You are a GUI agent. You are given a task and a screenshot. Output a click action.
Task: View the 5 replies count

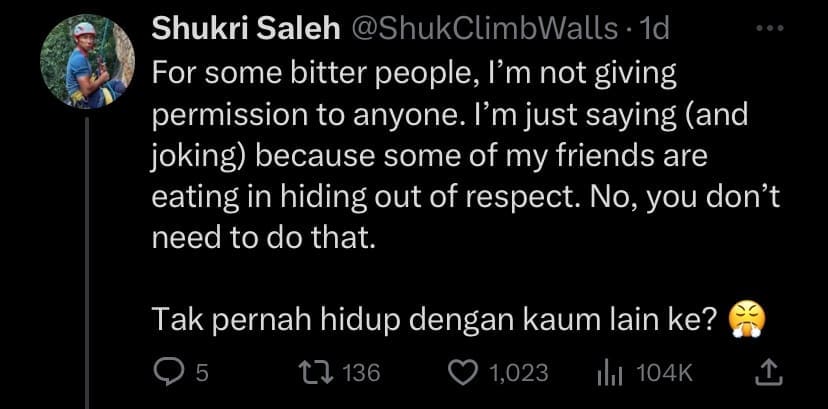click(x=202, y=374)
